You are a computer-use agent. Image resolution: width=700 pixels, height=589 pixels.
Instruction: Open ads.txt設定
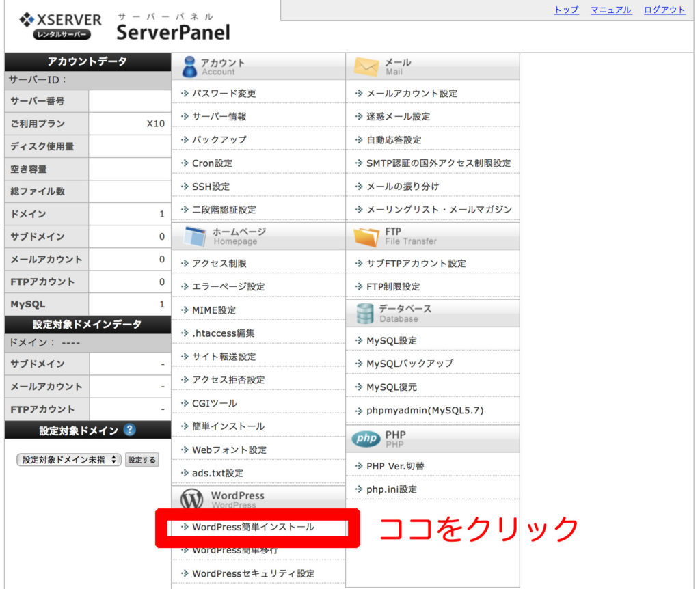coord(217,473)
